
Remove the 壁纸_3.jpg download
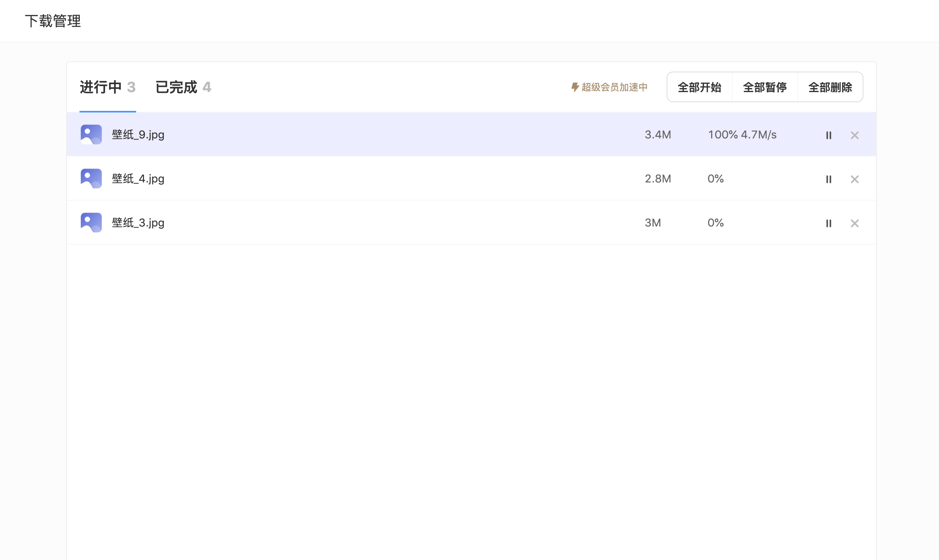[x=854, y=222]
